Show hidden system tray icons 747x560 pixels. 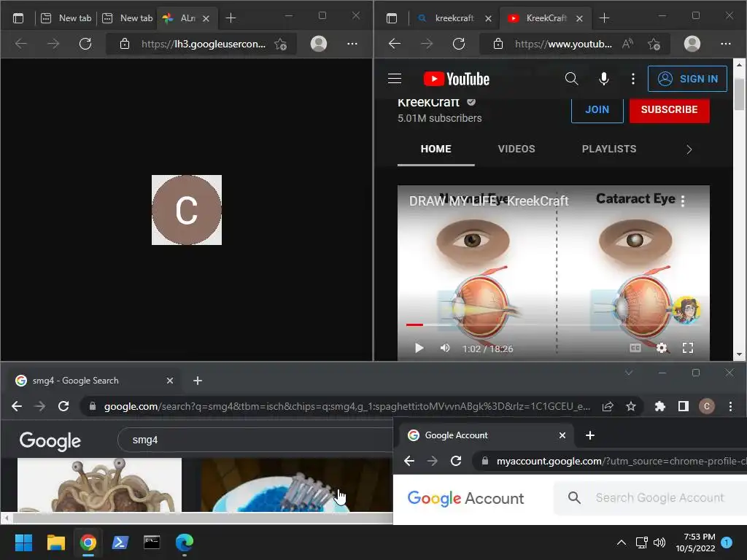pyautogui.click(x=622, y=542)
